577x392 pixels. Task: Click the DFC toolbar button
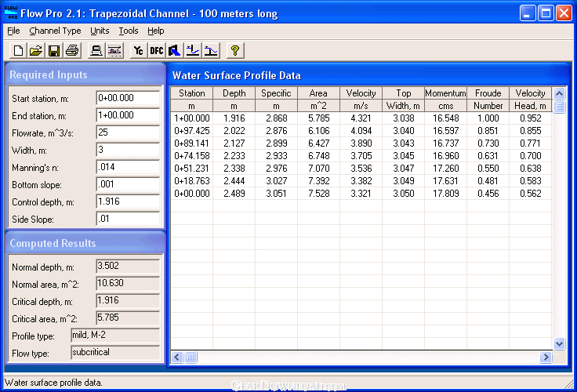(x=157, y=51)
